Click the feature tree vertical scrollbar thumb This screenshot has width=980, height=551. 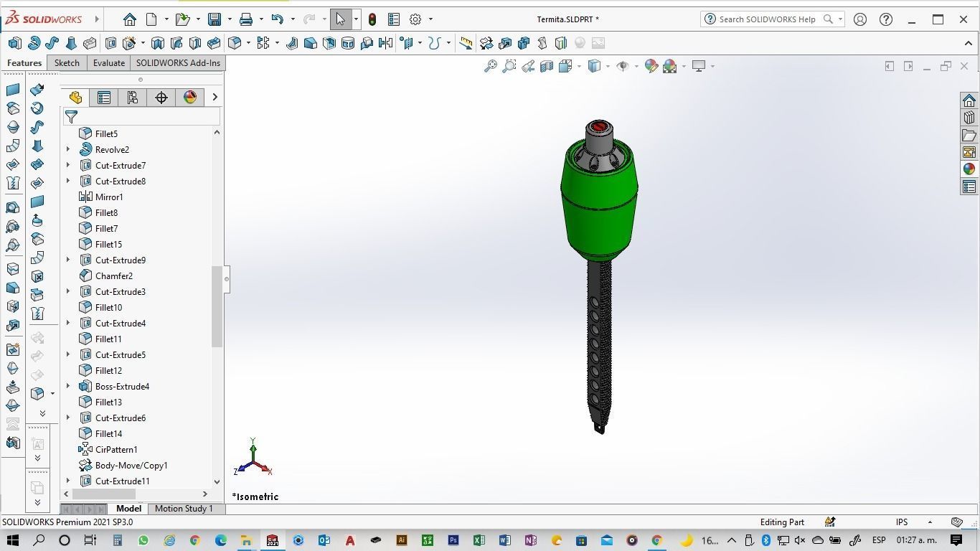click(x=217, y=306)
